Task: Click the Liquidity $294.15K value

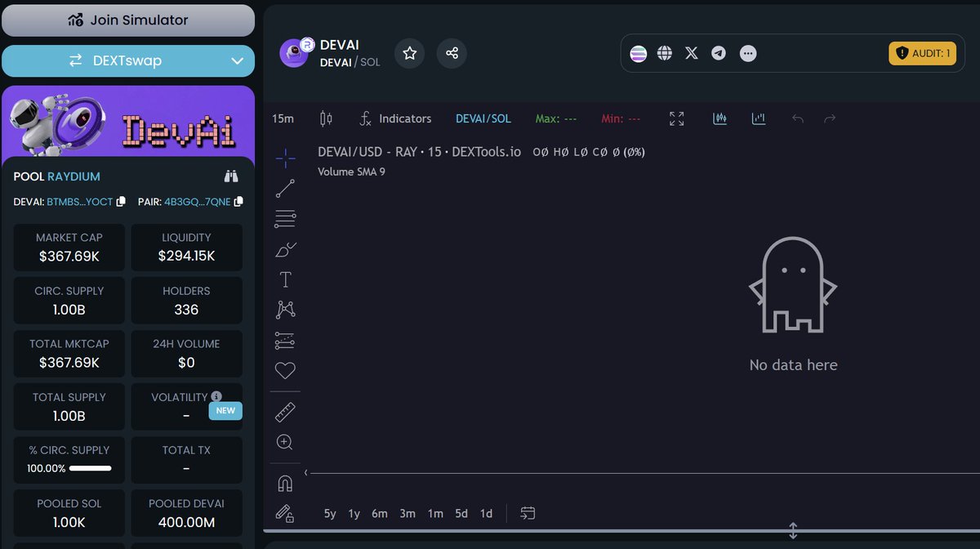Action: point(186,256)
